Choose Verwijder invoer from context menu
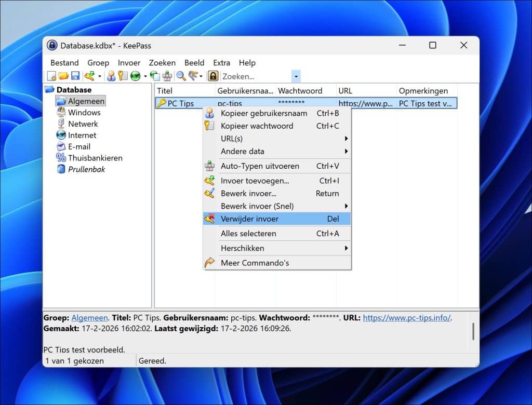Image resolution: width=532 pixels, height=405 pixels. [x=249, y=219]
